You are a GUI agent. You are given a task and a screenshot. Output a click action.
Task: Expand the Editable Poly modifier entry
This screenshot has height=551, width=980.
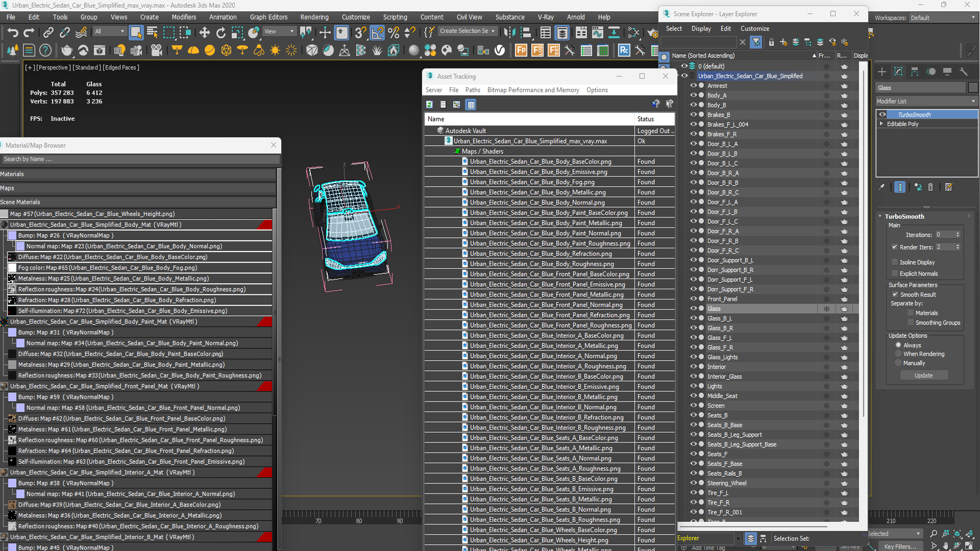(881, 123)
